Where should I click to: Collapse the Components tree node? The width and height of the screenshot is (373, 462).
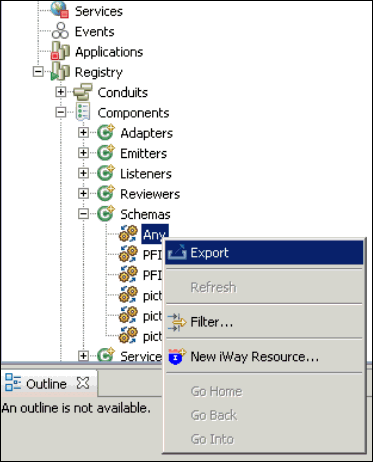[x=61, y=112]
